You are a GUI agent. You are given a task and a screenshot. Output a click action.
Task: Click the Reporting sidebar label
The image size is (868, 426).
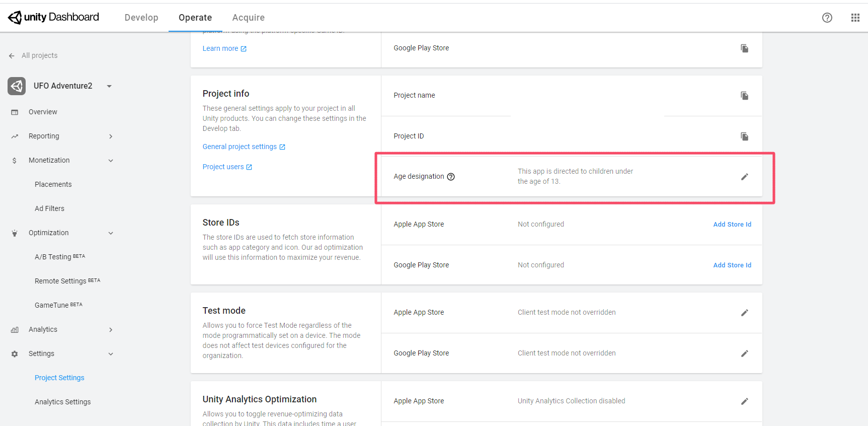pos(44,136)
